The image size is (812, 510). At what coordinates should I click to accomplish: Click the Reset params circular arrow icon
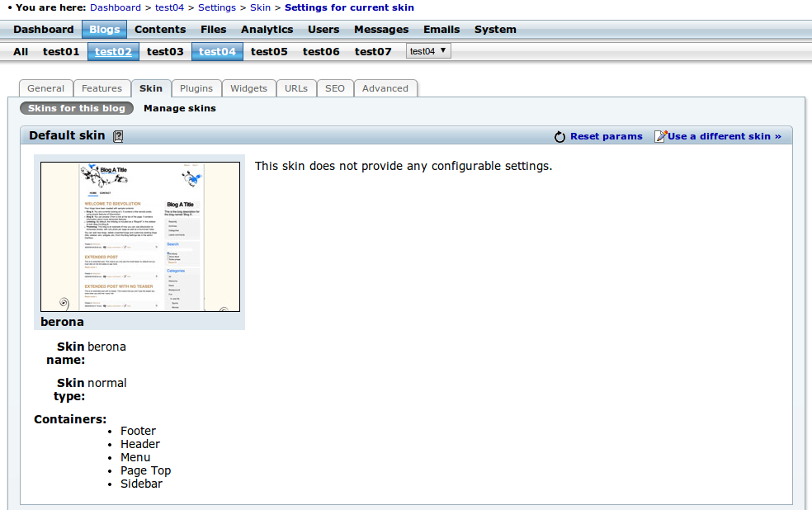(x=559, y=137)
